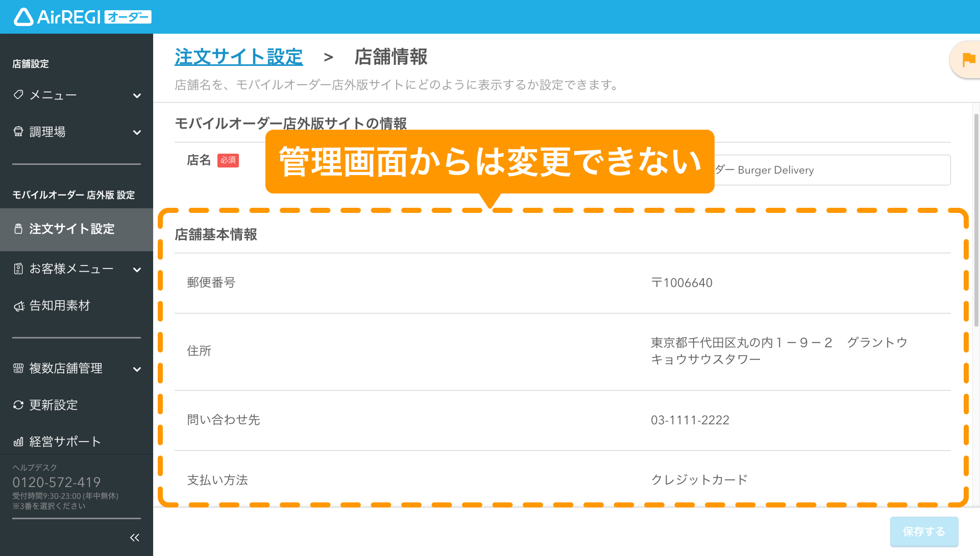Click the 更新設定 refresh icon

pyautogui.click(x=18, y=405)
